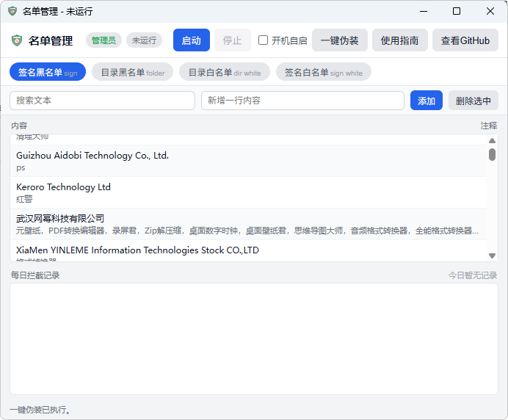Click the title bar shield app icon
The image size is (508, 420).
pos(12,12)
